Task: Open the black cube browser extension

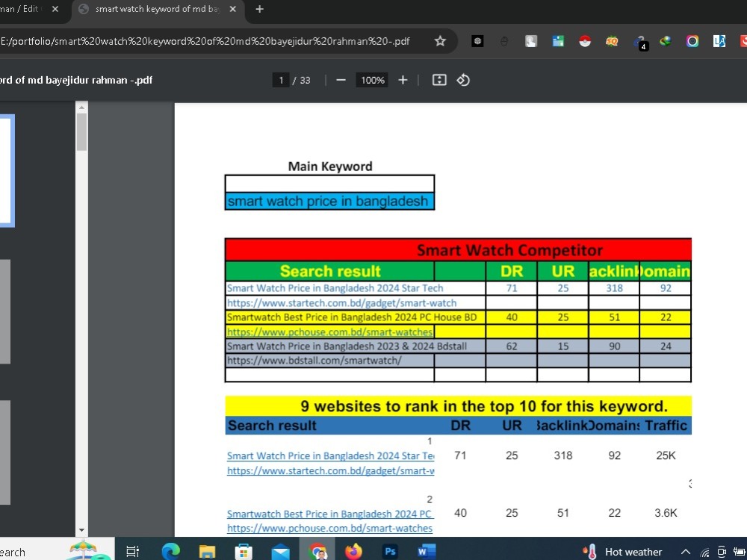Action: (x=477, y=41)
